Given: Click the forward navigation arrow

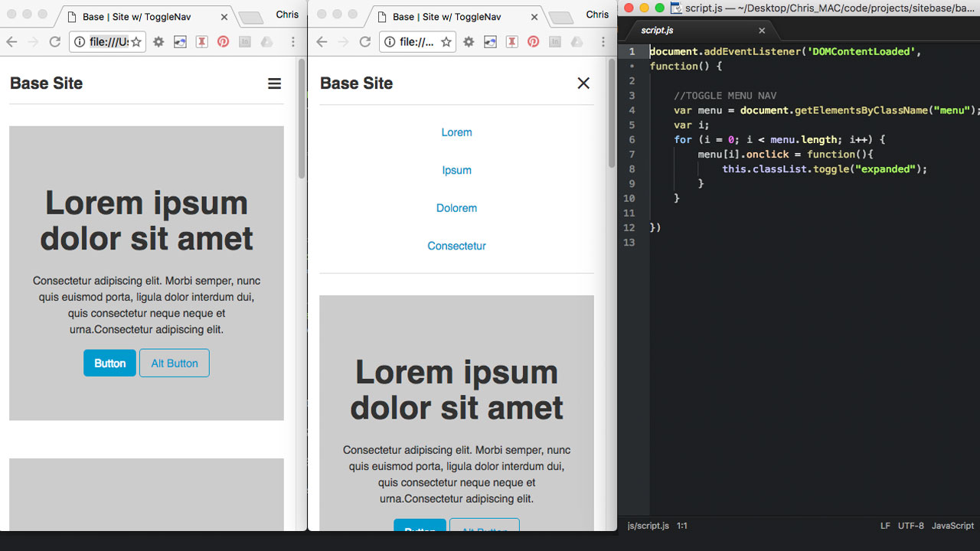Looking at the screenshot, I should pos(32,42).
